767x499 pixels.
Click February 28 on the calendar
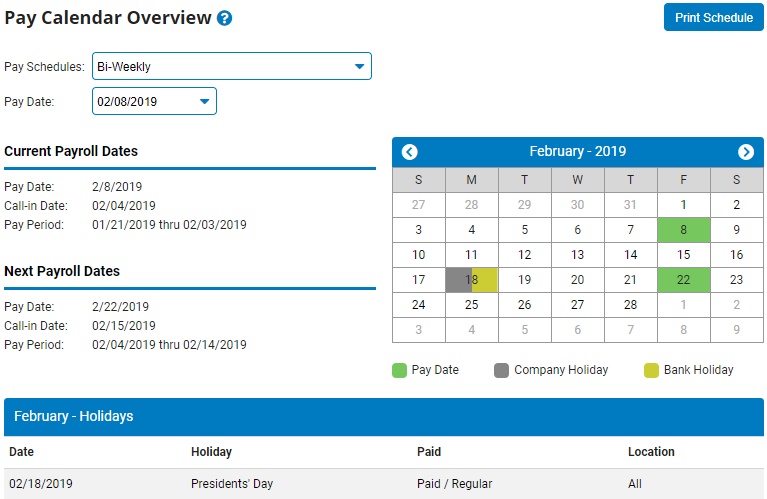[630, 305]
